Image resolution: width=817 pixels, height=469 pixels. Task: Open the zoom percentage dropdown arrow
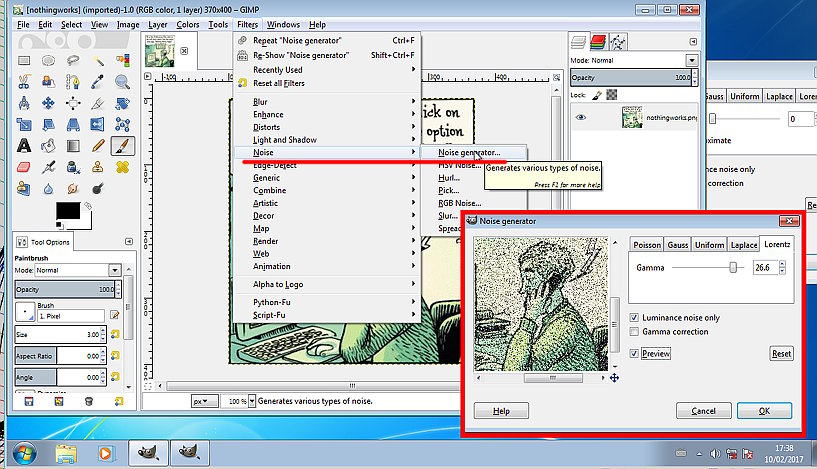252,401
